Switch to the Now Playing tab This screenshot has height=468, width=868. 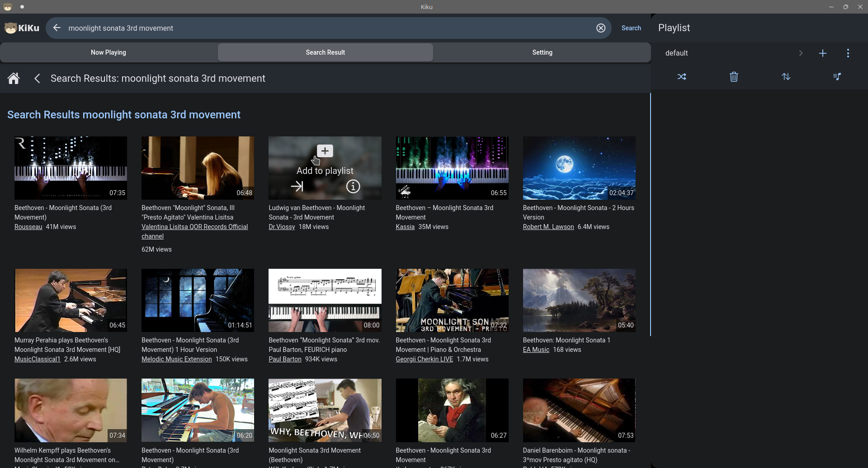click(108, 52)
